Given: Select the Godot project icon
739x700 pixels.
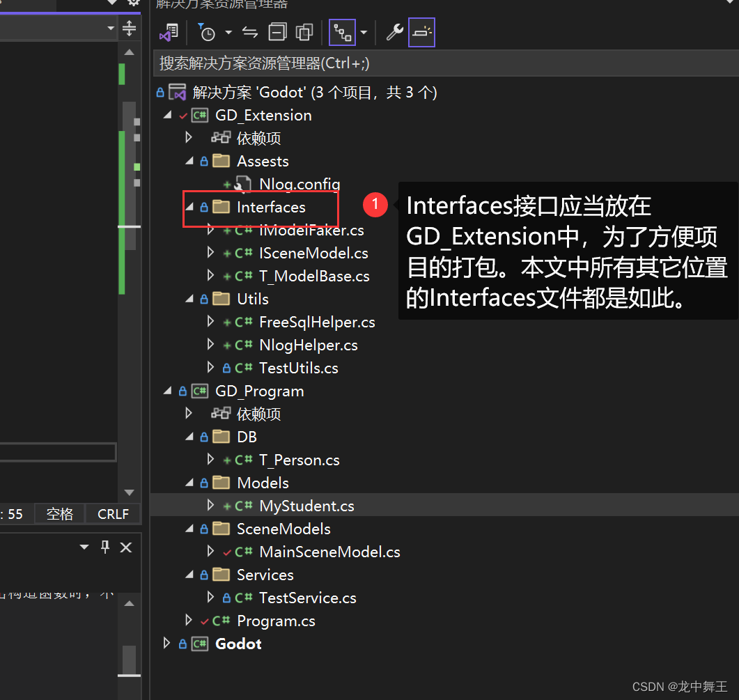Looking at the screenshot, I should 200,644.
